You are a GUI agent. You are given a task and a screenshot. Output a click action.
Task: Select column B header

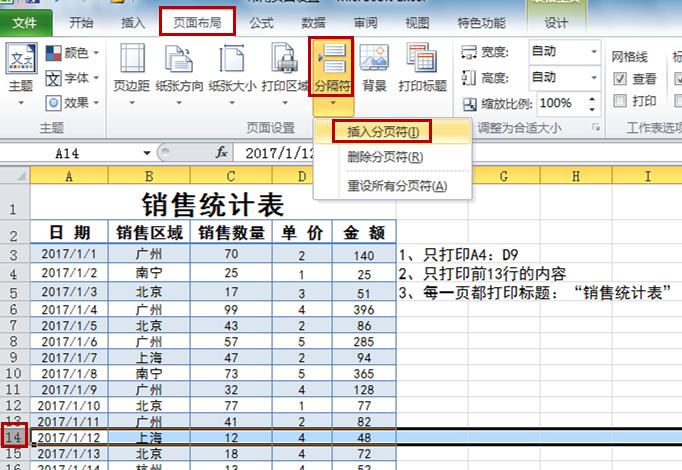pyautogui.click(x=149, y=176)
